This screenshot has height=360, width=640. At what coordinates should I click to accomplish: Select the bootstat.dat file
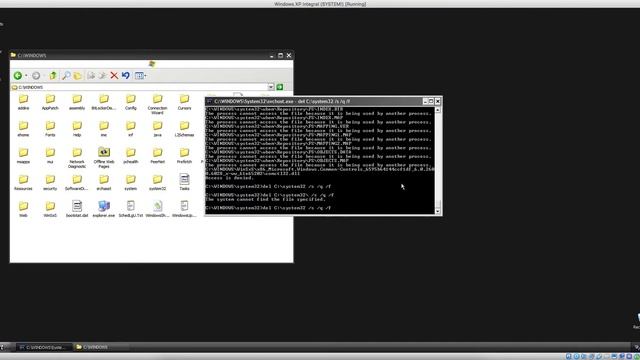coord(77,209)
